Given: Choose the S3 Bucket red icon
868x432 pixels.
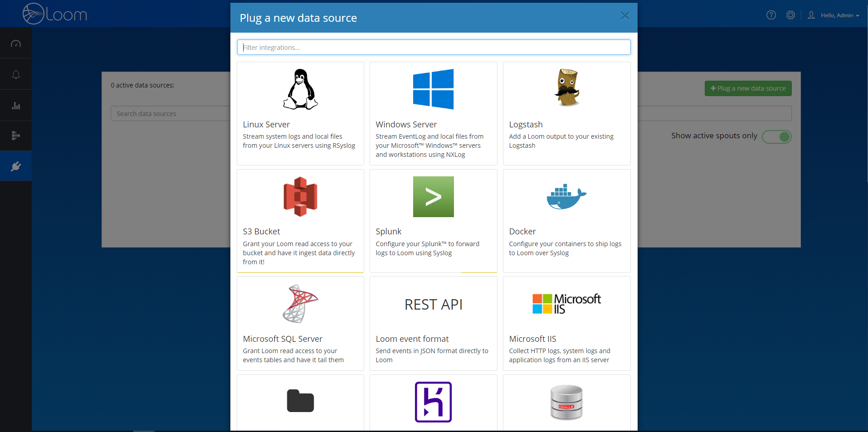Looking at the screenshot, I should click(x=300, y=196).
